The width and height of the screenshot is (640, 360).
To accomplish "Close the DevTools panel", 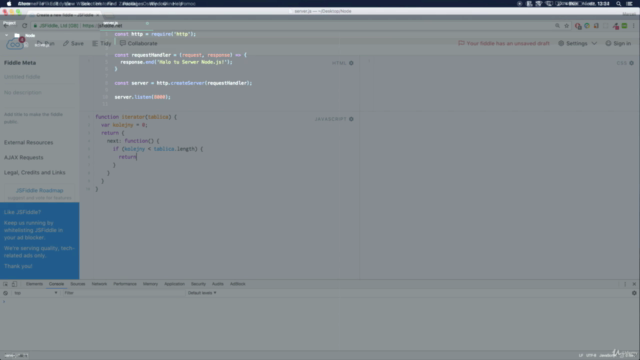I will tap(634, 284).
